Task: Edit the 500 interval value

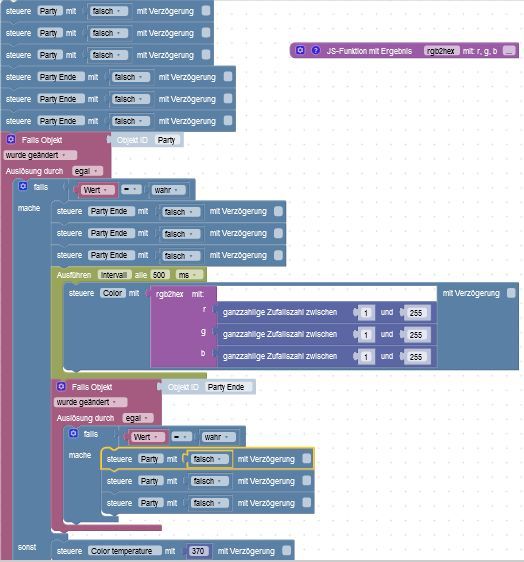Action: 159,275
